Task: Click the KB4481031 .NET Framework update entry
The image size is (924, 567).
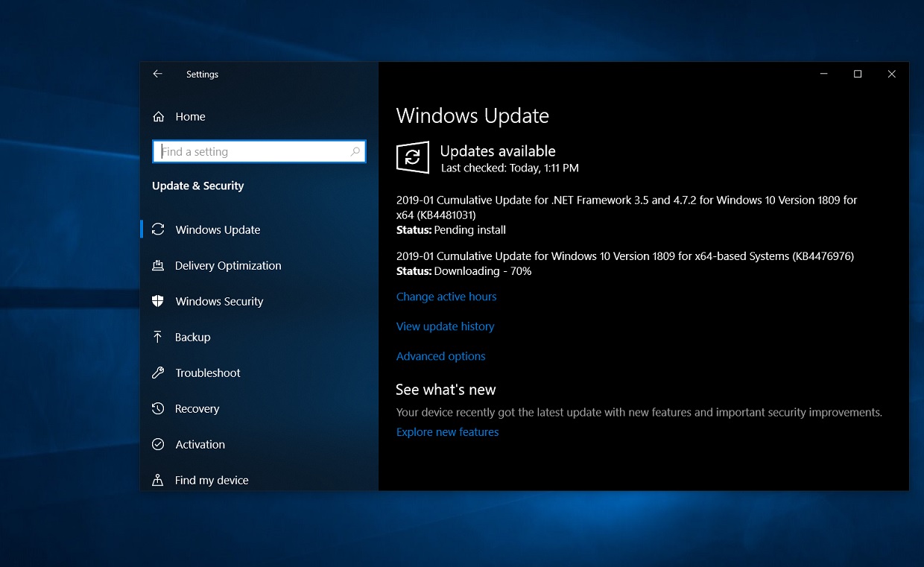Action: coord(627,207)
